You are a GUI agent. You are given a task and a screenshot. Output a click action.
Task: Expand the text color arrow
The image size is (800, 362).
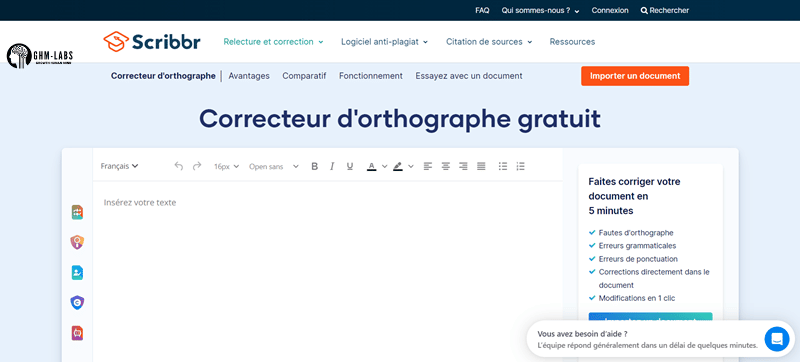click(x=385, y=166)
